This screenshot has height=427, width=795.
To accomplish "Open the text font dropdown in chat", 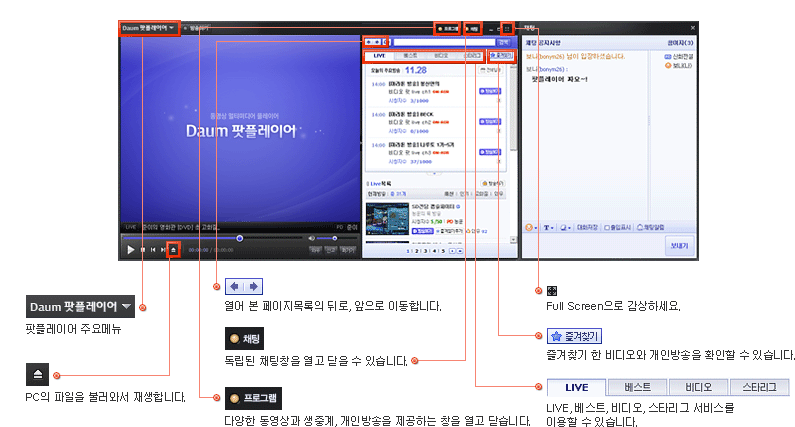I will click(549, 228).
